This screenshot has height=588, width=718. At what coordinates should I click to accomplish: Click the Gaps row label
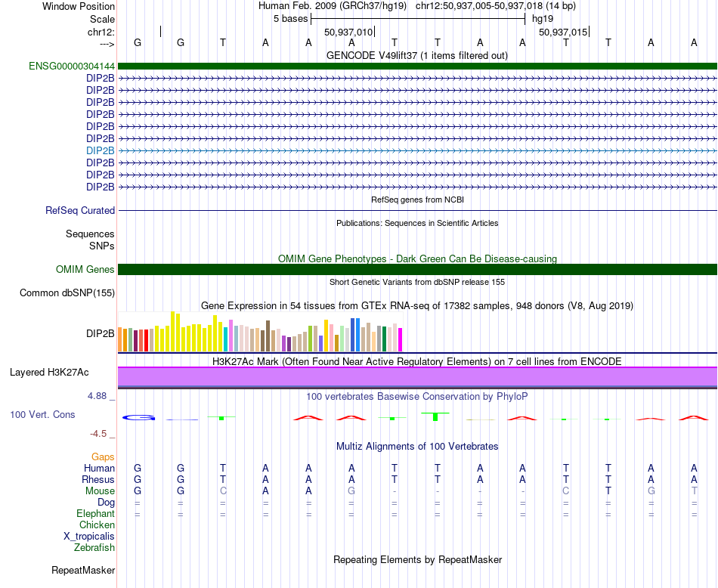[103, 456]
